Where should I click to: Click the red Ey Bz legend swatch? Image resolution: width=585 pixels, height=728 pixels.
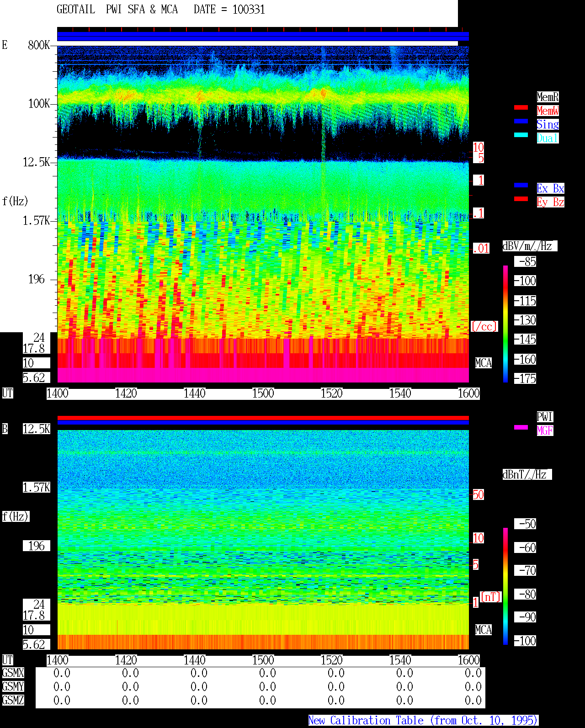(x=521, y=199)
